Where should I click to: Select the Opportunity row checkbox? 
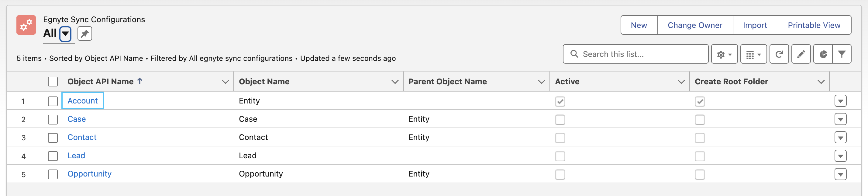53,174
